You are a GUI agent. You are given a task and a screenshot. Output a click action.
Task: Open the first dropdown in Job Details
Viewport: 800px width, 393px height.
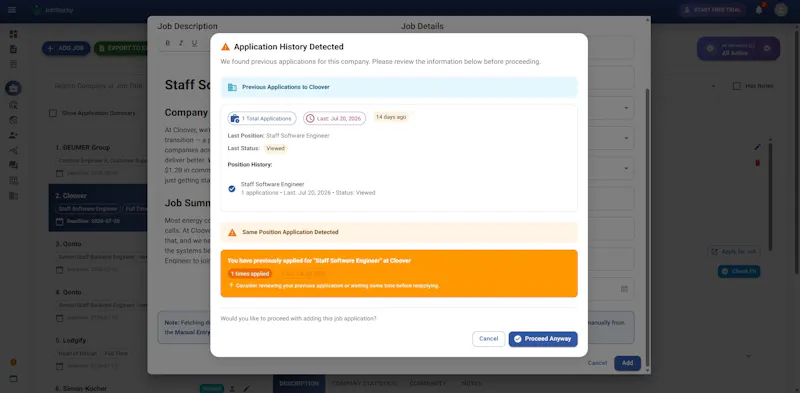[626, 108]
